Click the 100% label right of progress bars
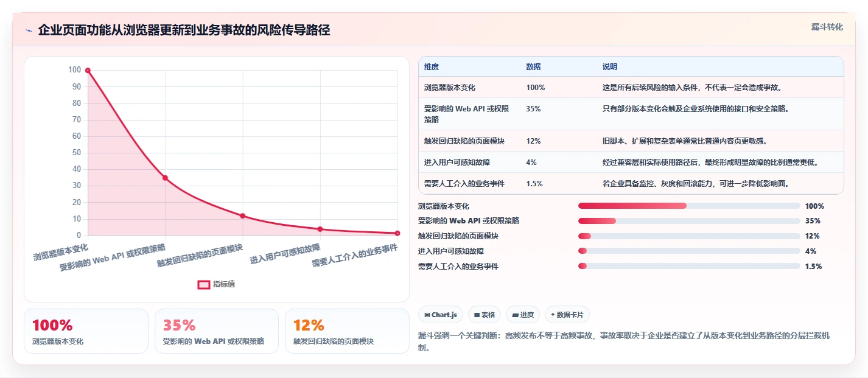The image size is (868, 378). (x=814, y=206)
